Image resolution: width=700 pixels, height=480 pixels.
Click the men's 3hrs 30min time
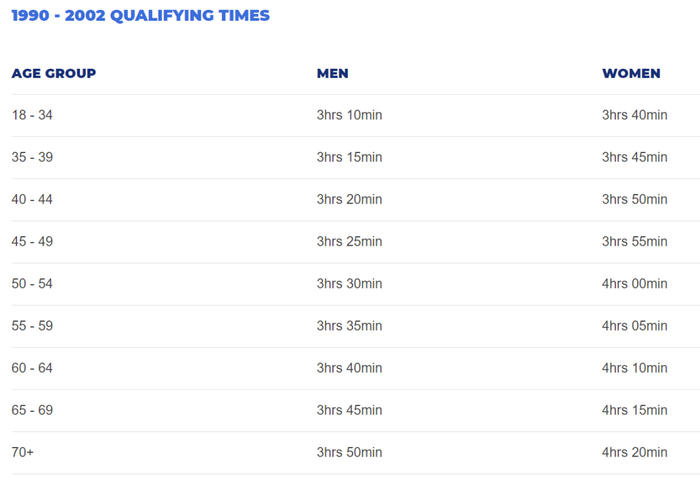click(x=349, y=283)
